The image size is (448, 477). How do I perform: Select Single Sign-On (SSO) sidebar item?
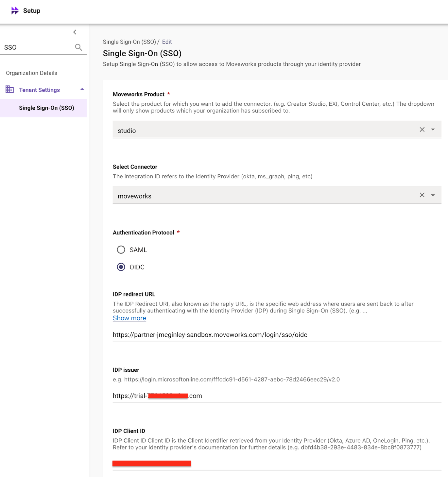(46, 108)
